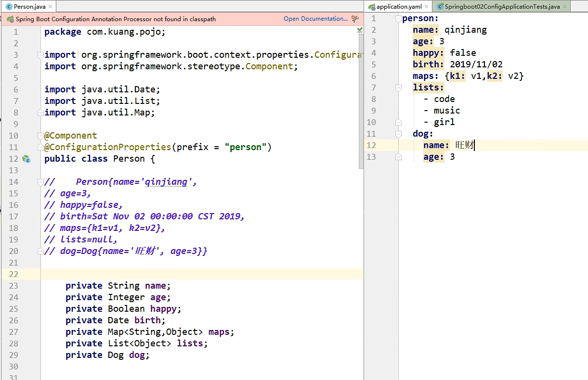Click the test class icon on Springboot02ConfigApplicationTests tab
This screenshot has height=380, width=588.
coord(440,7)
